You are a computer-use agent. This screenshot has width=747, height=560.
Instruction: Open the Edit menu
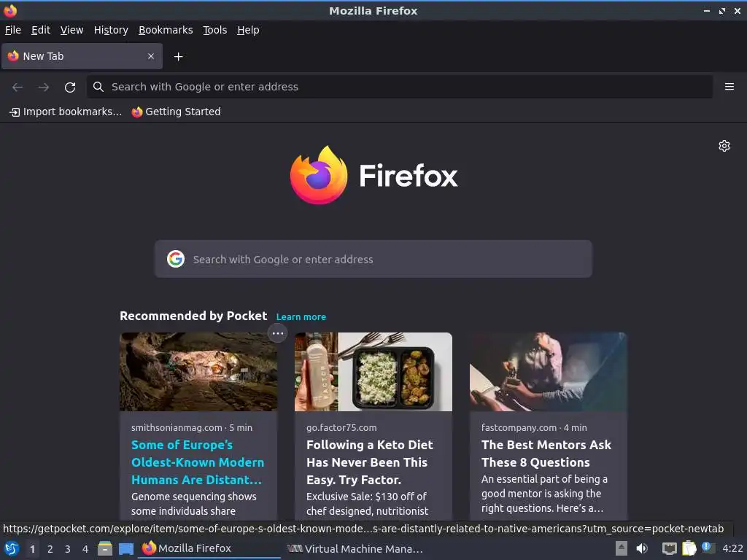point(41,30)
